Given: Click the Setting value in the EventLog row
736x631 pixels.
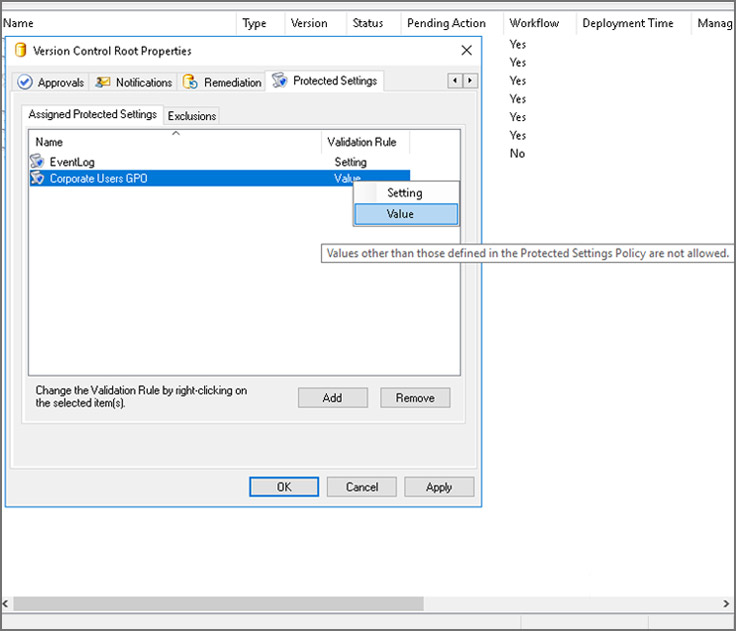Looking at the screenshot, I should coord(350,162).
